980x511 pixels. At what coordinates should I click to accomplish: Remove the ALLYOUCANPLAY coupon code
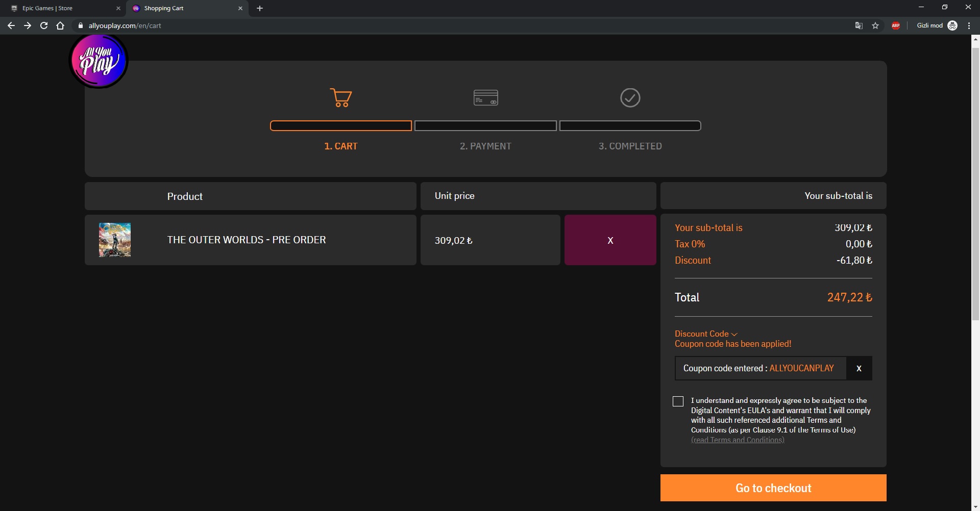point(859,368)
